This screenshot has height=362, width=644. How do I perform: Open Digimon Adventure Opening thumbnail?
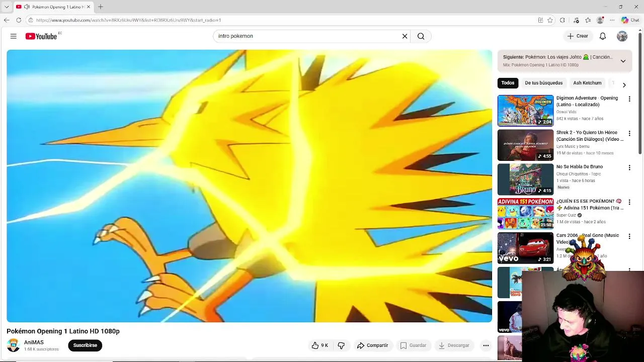(x=525, y=111)
